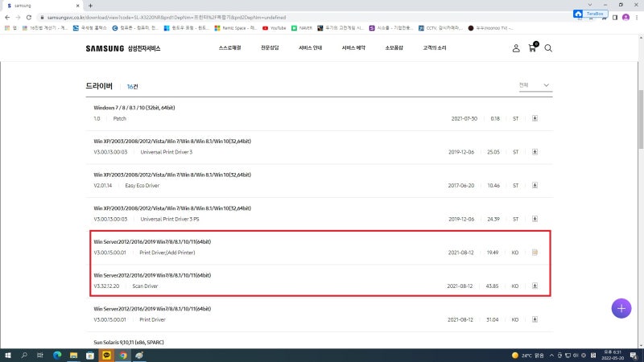Viewport: 644px width, 362px height.
Task: Open the 고객의 소리 menu
Action: pos(434,48)
